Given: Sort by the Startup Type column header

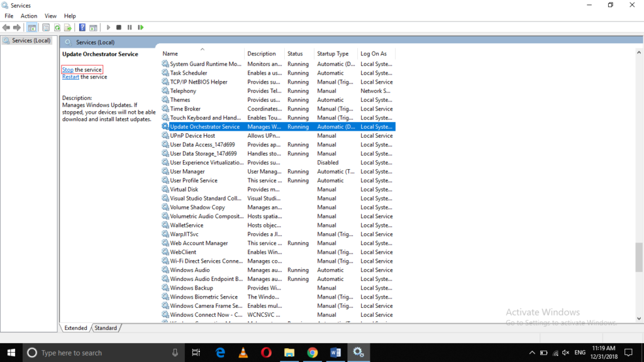Looking at the screenshot, I should coord(335,54).
